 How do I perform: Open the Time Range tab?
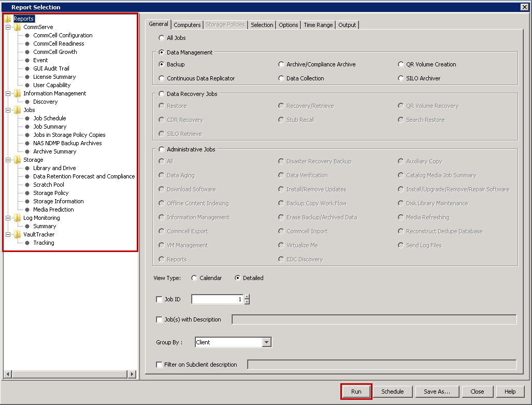[318, 25]
